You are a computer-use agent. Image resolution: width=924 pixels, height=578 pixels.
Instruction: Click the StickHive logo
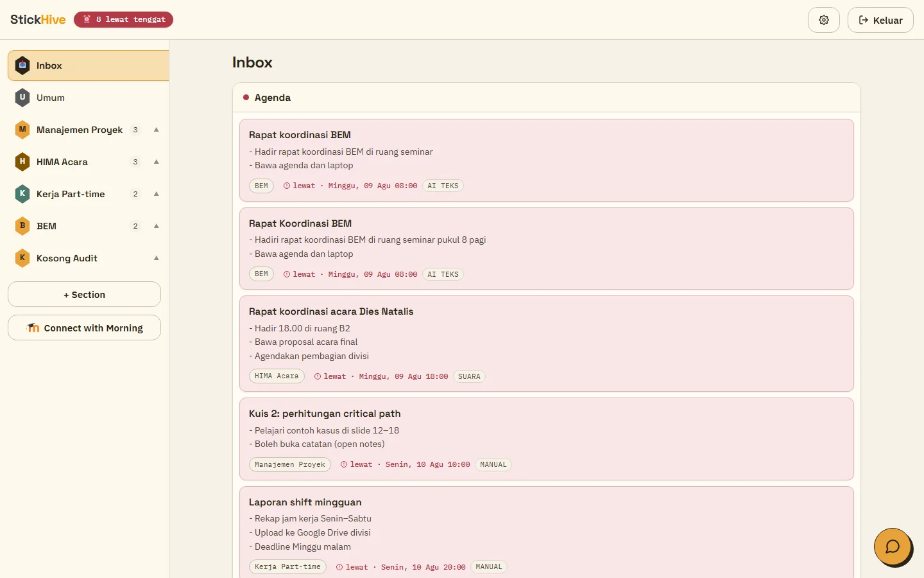click(38, 19)
